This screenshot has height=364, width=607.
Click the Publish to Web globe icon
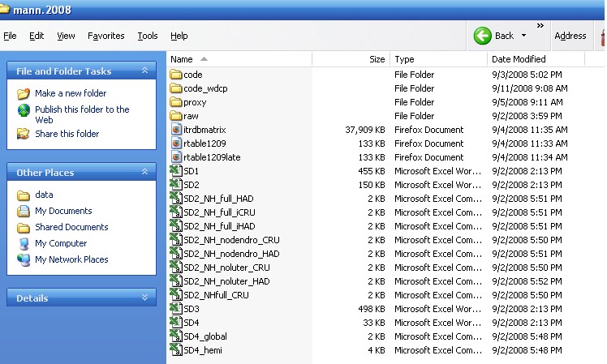point(24,110)
